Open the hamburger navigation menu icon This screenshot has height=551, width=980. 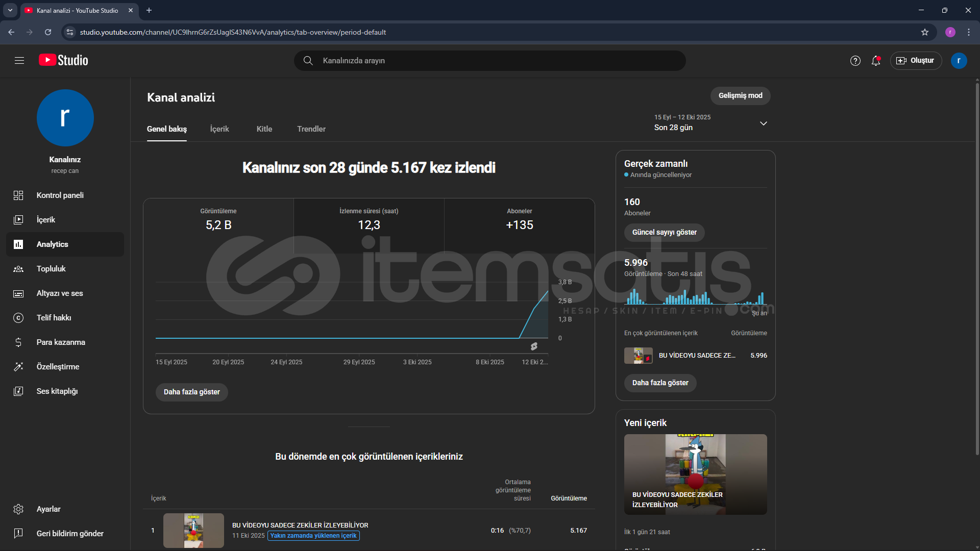pos(19,61)
